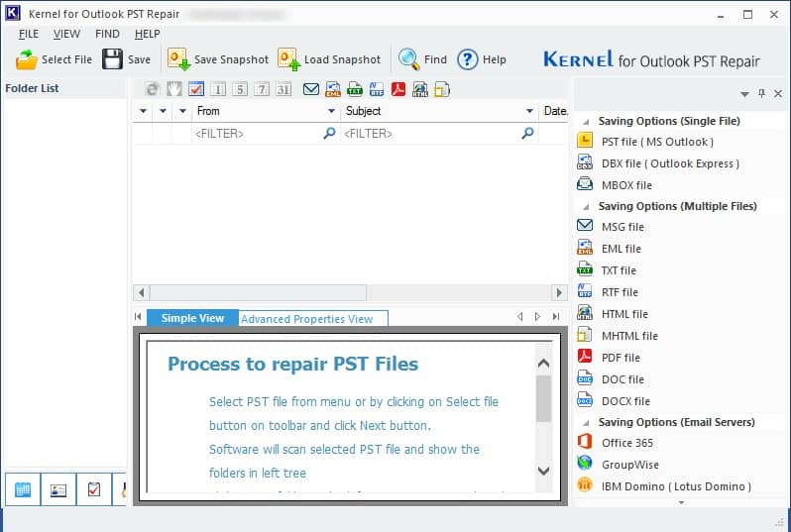Image resolution: width=791 pixels, height=532 pixels.
Task: Open the HELP menu
Action: (148, 34)
